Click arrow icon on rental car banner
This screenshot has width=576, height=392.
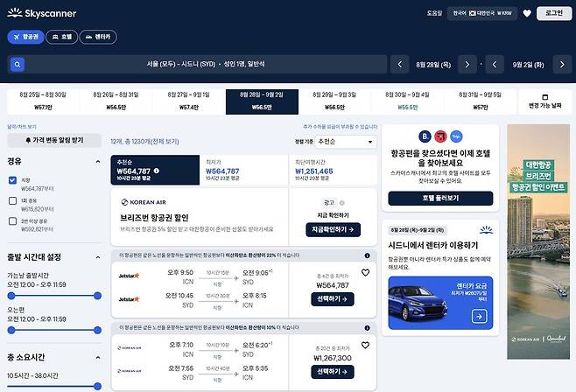pyautogui.click(x=479, y=316)
